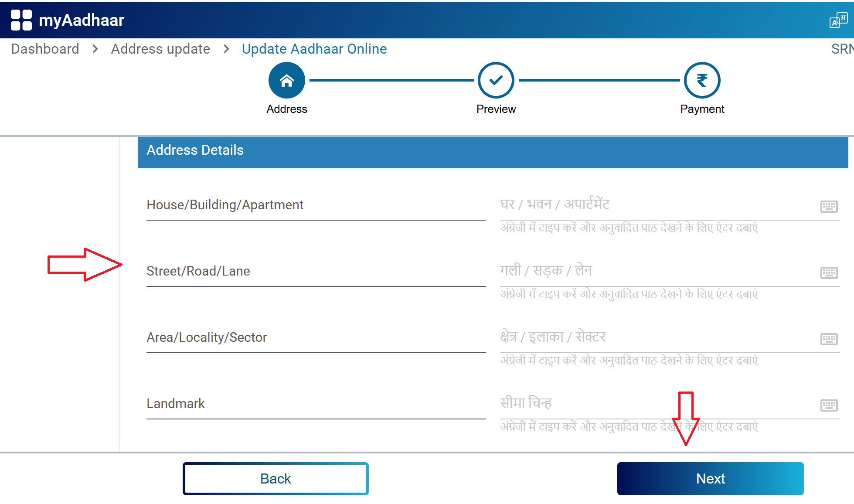Viewport: 854px width, 504px height.
Task: Focus the House/Building/Apartment input field
Action: pos(316,205)
